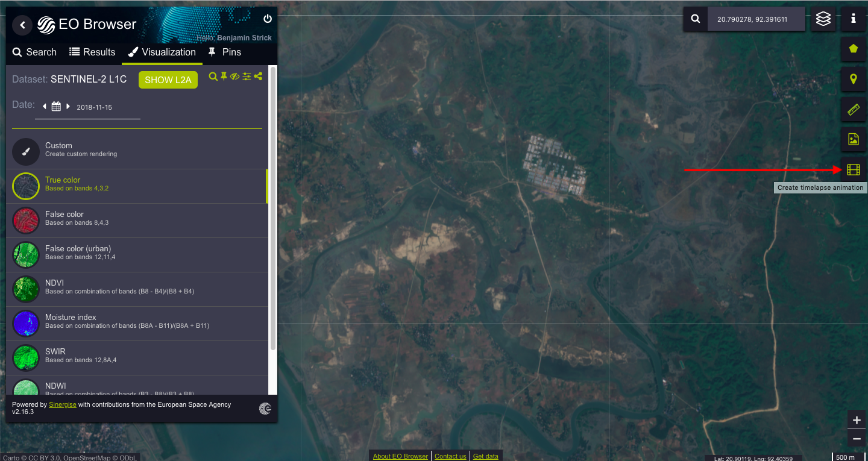Select False color (urban) visualization

137,255
